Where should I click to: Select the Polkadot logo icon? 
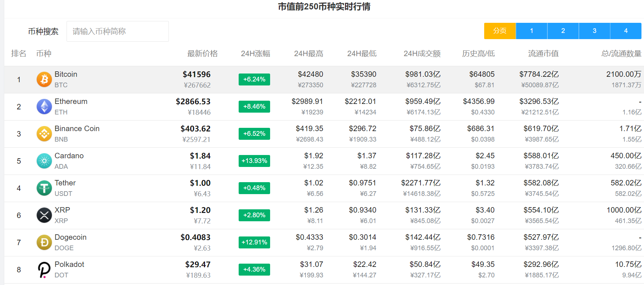pyautogui.click(x=44, y=269)
